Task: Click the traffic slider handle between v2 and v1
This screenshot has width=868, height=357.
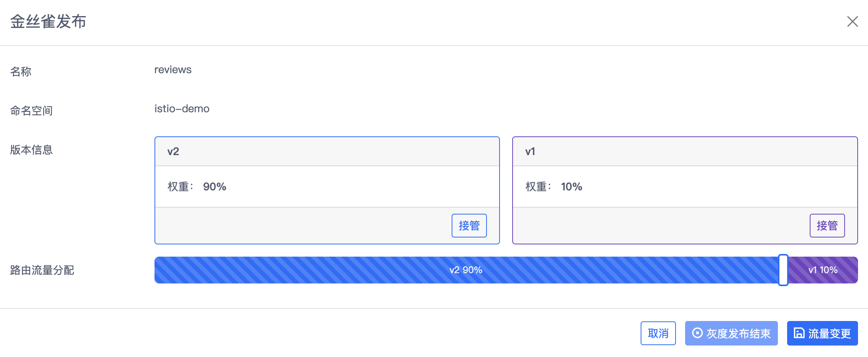Action: pyautogui.click(x=783, y=270)
